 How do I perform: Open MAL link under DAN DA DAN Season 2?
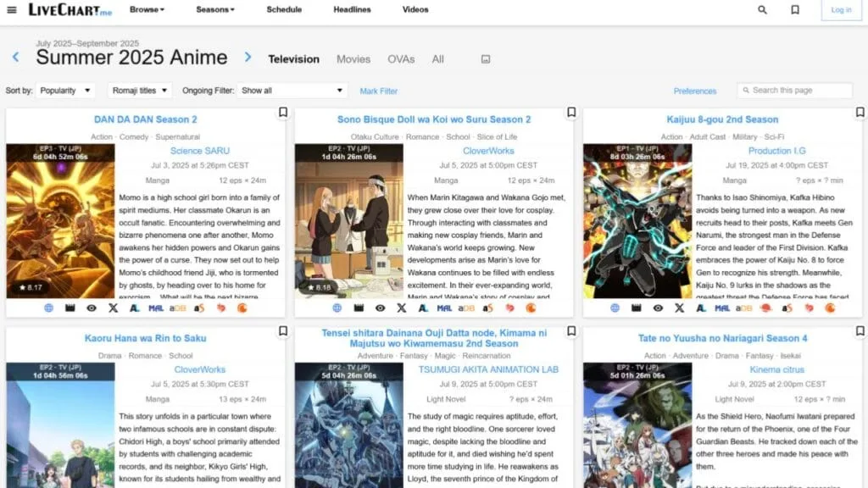[156, 308]
